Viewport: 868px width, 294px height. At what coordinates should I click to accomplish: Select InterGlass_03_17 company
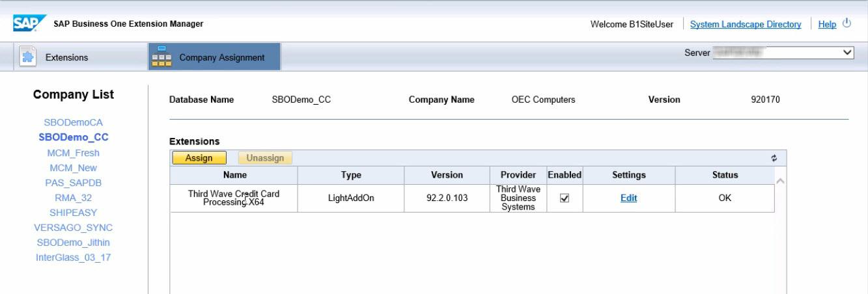74,256
